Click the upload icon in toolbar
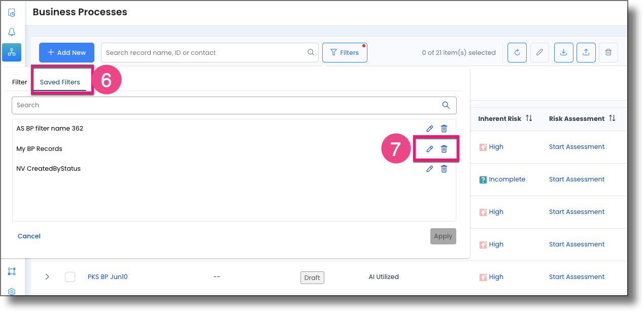This screenshot has width=644, height=312. pyautogui.click(x=586, y=52)
